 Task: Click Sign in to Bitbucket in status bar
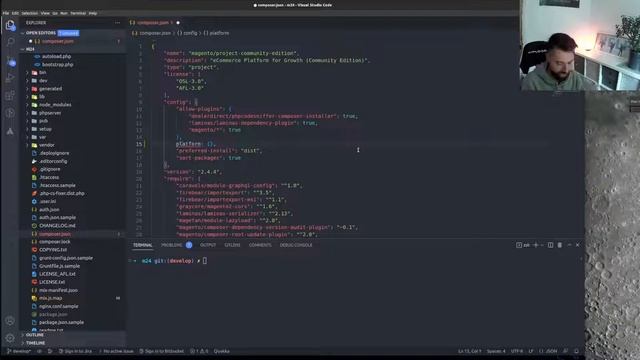(161, 351)
